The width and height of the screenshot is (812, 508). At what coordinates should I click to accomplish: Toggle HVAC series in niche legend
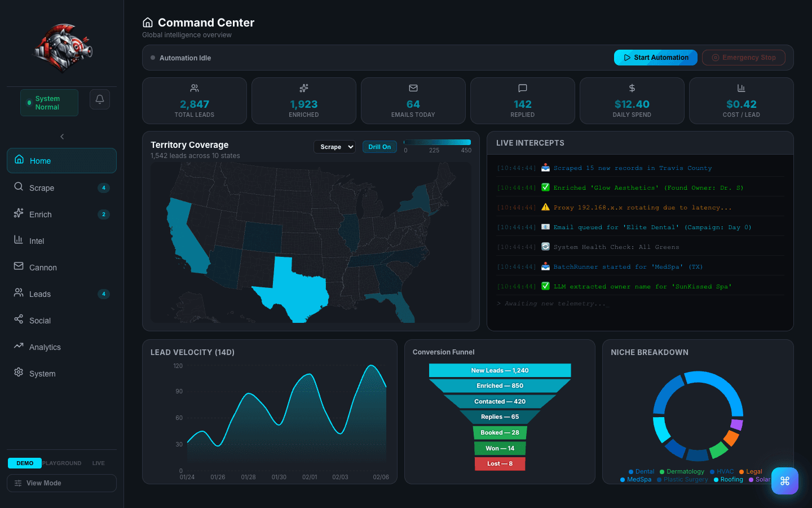pos(722,472)
